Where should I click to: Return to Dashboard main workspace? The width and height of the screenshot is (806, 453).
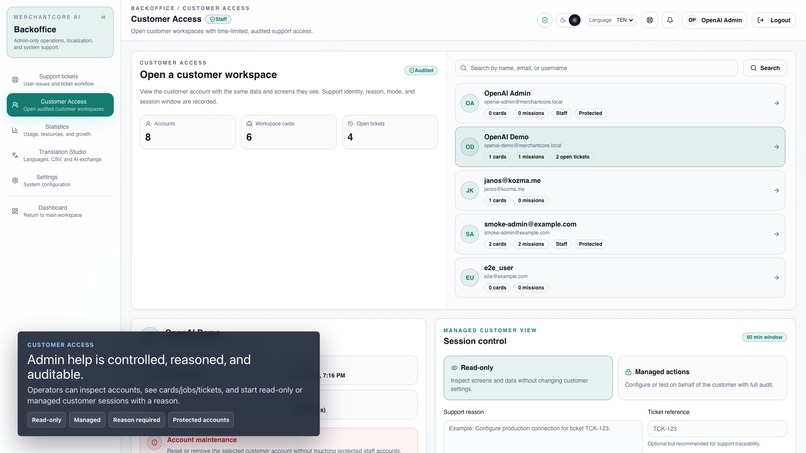(60, 211)
